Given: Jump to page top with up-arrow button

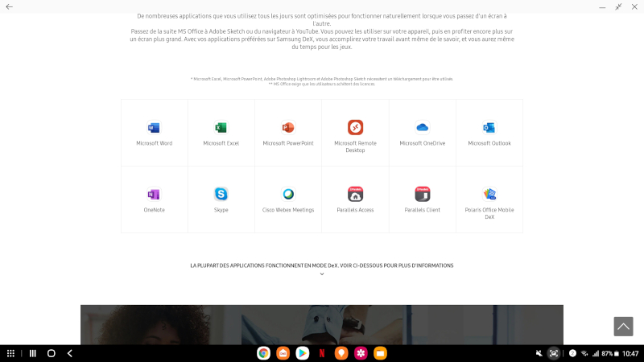Looking at the screenshot, I should tap(623, 327).
